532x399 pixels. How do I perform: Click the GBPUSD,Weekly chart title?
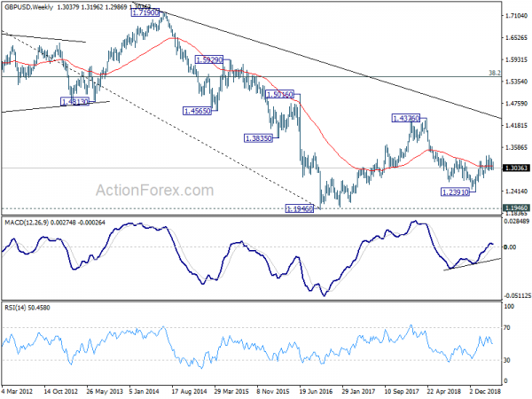(x=29, y=7)
